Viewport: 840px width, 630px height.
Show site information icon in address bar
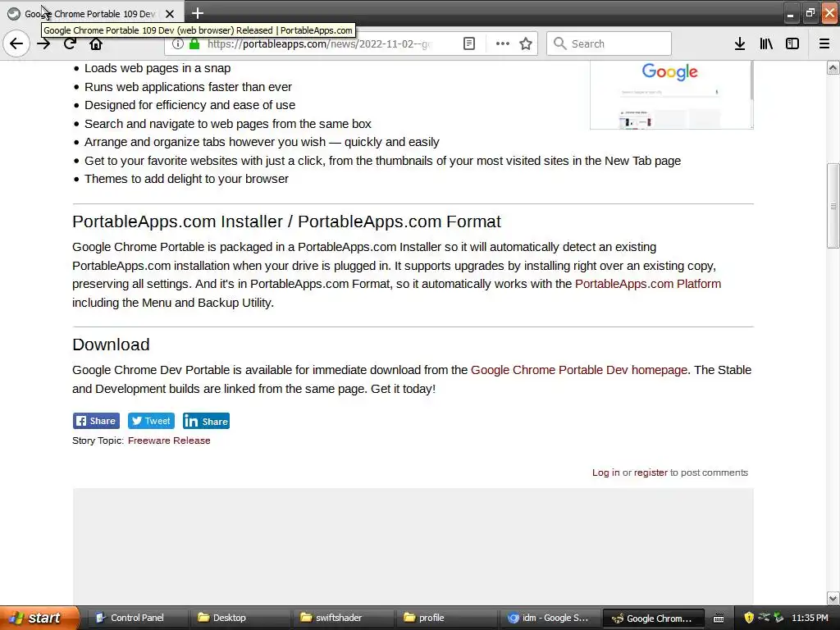(x=178, y=44)
